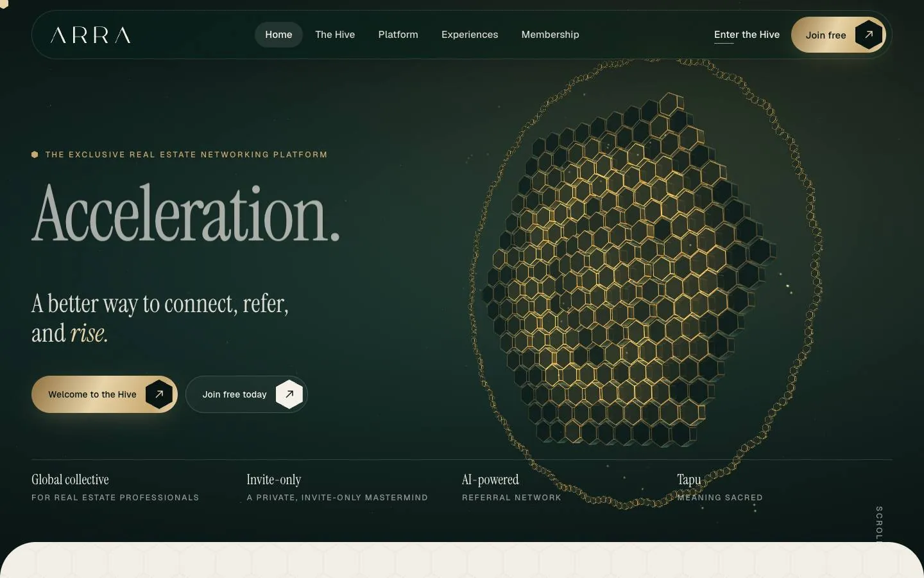Screen dimensions: 924x578
Task: Click the 'AI-powered' heading
Action: pyautogui.click(x=490, y=480)
